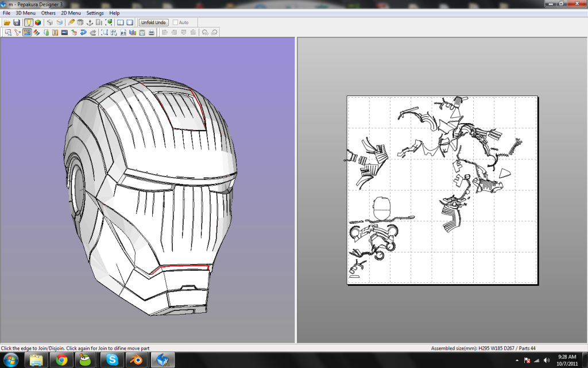The image size is (588, 368).
Task: Click the insert image landscape icon
Action: click(64, 32)
